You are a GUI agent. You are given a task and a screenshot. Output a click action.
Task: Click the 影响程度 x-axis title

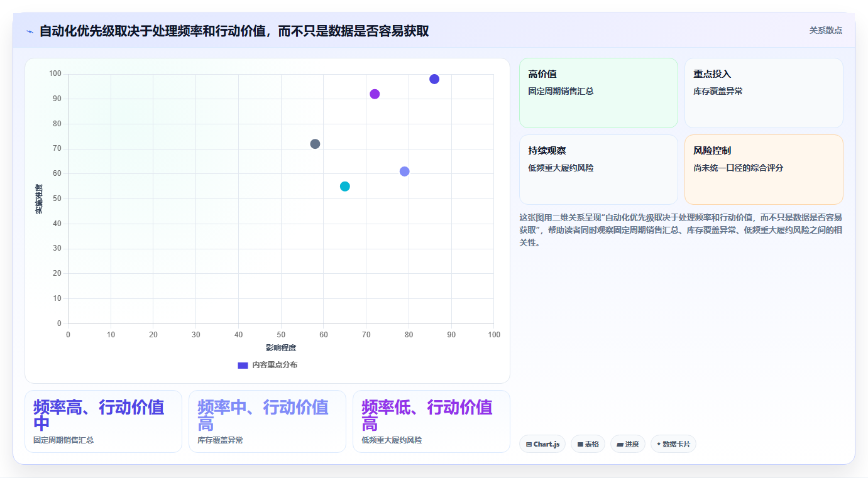(281, 348)
